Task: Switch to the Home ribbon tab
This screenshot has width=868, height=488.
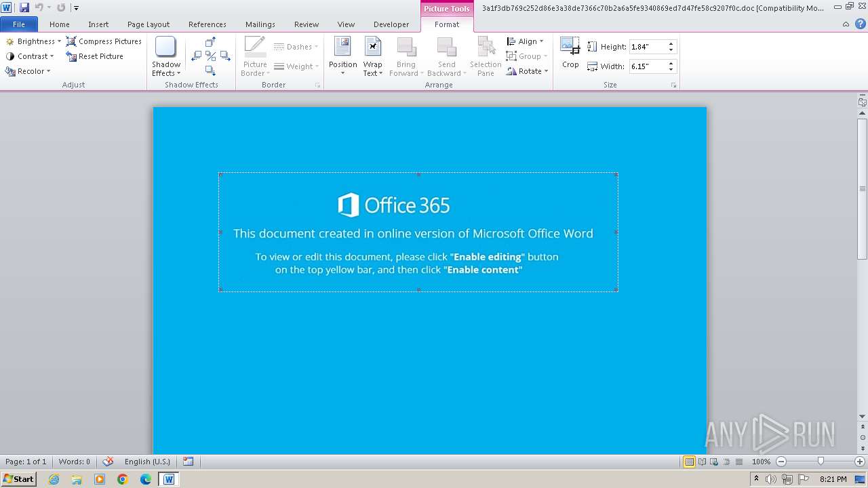Action: click(60, 24)
